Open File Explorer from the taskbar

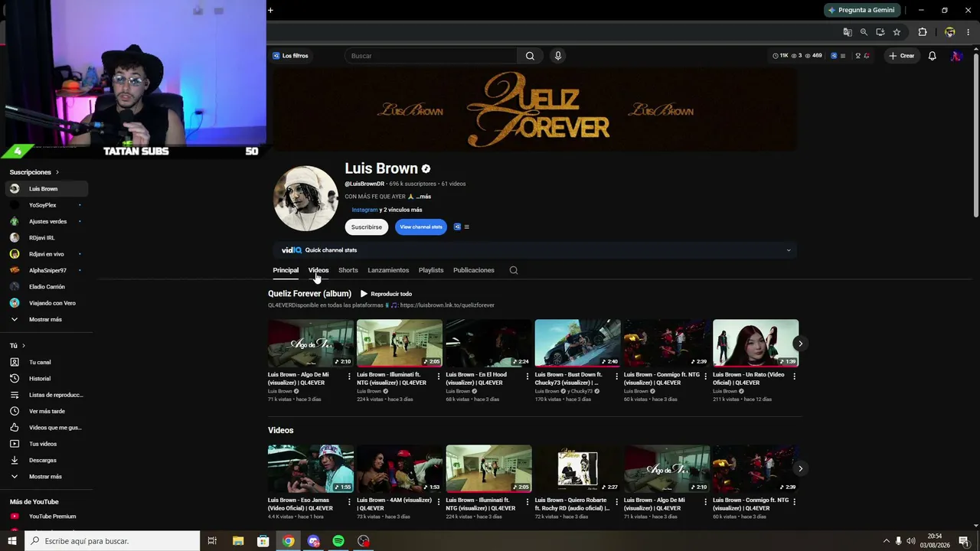point(238,541)
